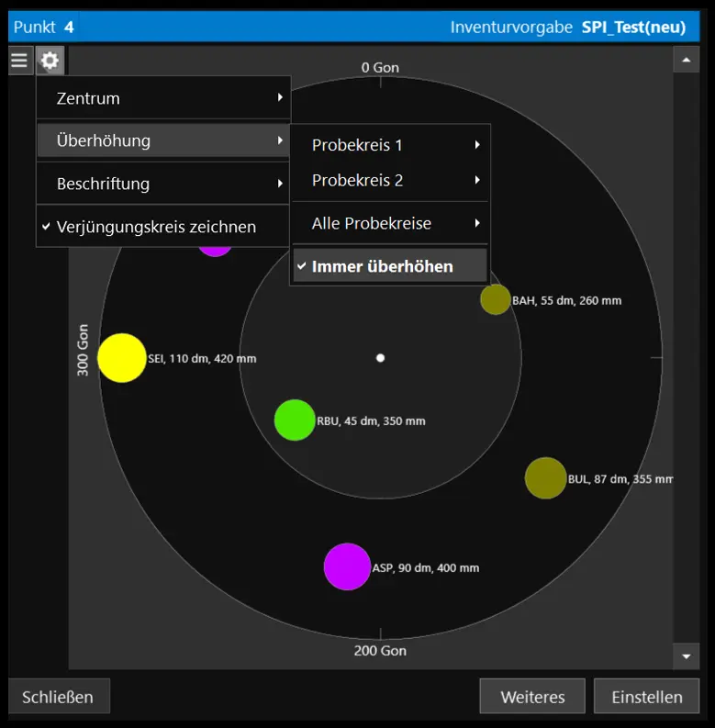
Task: Expand the Zentrum submenu
Action: pyautogui.click(x=163, y=98)
